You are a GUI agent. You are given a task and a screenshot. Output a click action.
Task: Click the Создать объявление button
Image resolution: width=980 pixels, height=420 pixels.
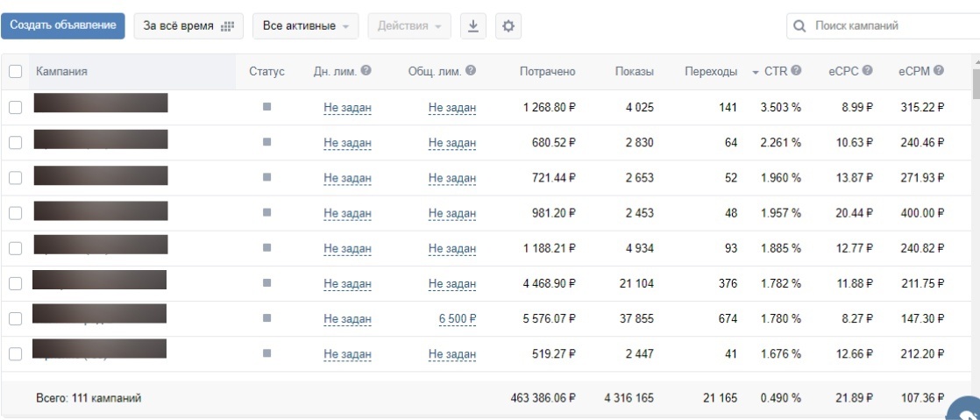point(63,25)
